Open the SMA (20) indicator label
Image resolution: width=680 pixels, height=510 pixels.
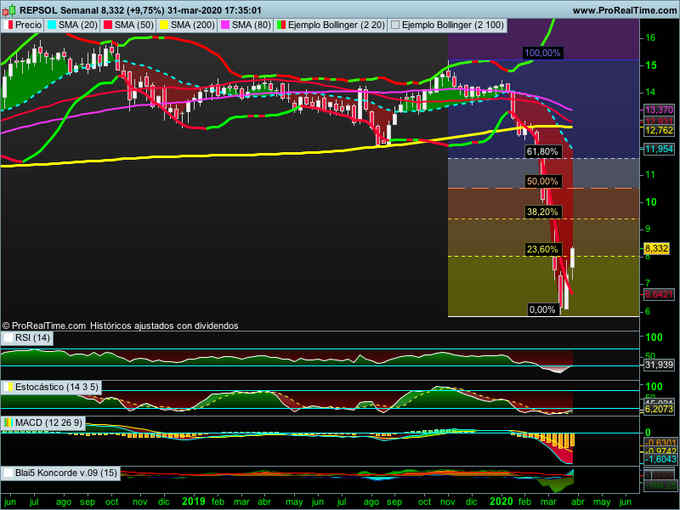point(72,25)
